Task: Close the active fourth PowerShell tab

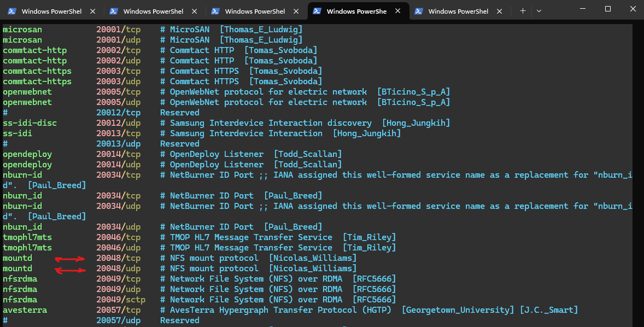Action: pyautogui.click(x=397, y=11)
